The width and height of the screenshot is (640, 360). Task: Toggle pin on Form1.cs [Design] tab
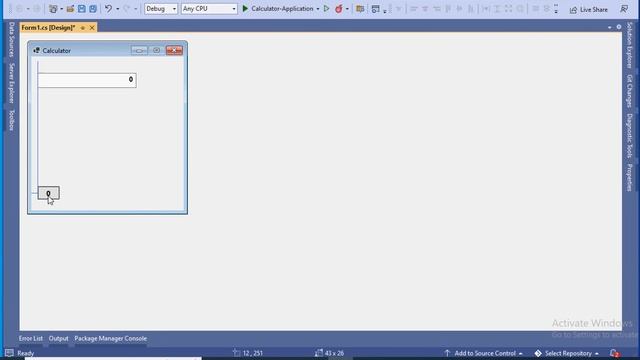point(83,28)
